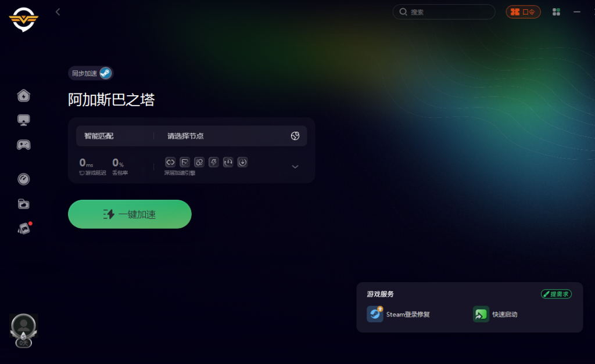
Task: Click the 提需求 feedback button
Action: (x=556, y=294)
